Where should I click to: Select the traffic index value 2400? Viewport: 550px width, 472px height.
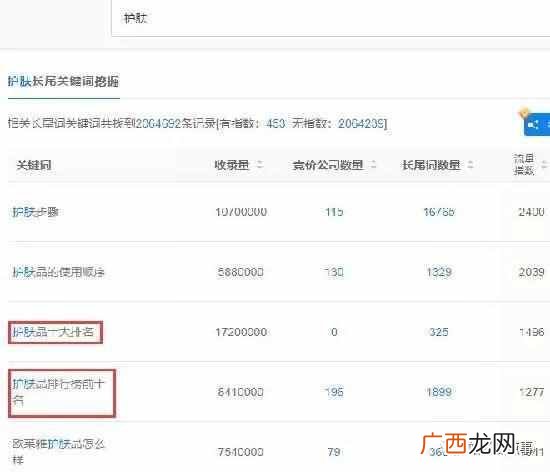coord(531,212)
